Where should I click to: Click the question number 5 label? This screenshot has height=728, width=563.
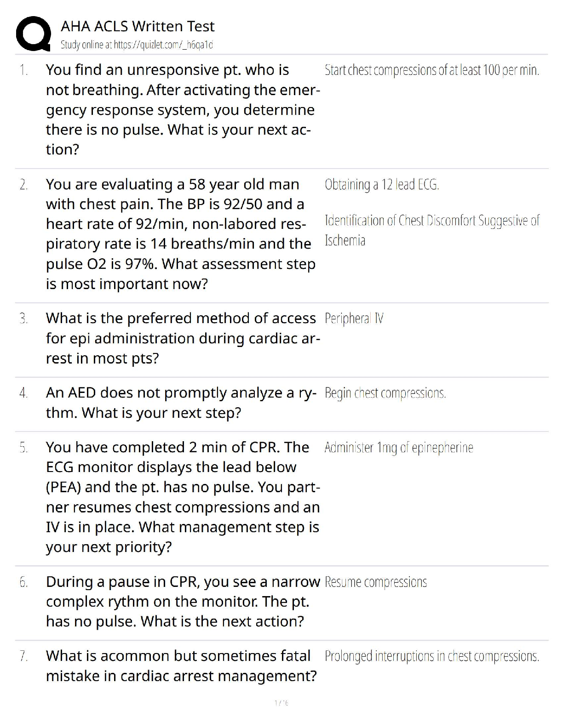[x=23, y=448]
